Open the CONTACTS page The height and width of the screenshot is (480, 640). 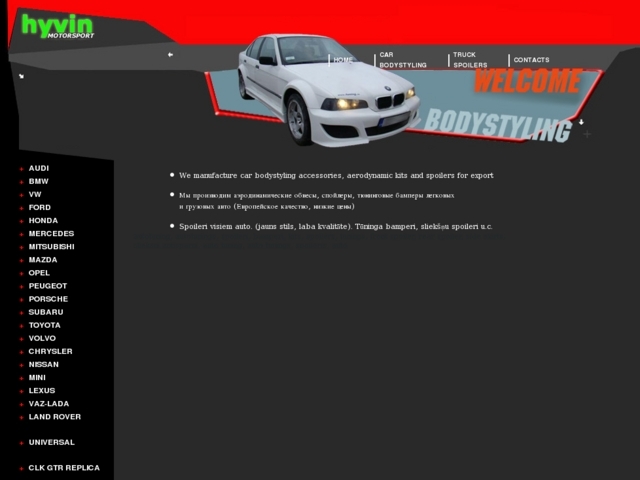pyautogui.click(x=531, y=60)
